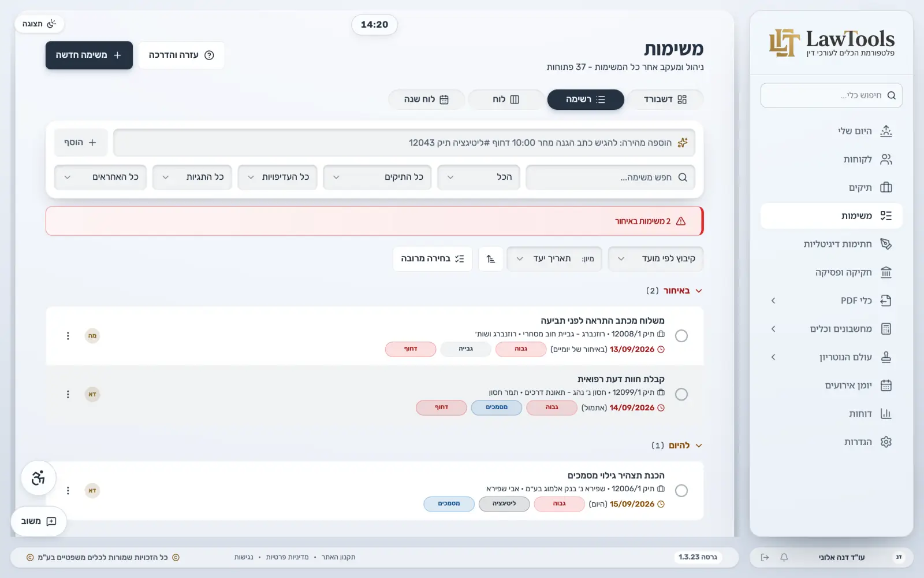
Task: Open three-dot menu for קבלת חוות דעת רפואית
Action: tap(68, 394)
